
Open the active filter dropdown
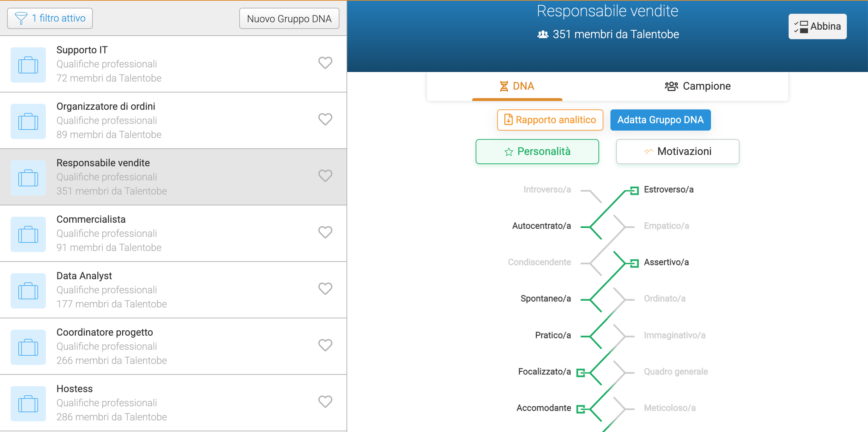50,18
